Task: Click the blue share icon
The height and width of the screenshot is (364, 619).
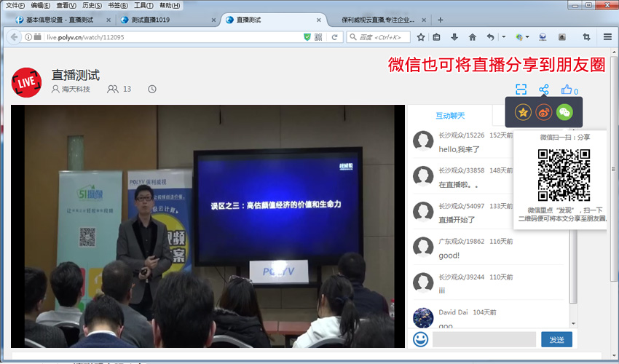Action: pyautogui.click(x=543, y=90)
